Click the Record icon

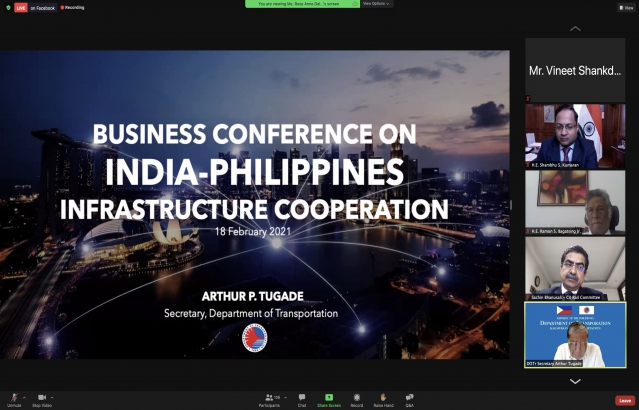pyautogui.click(x=356, y=397)
